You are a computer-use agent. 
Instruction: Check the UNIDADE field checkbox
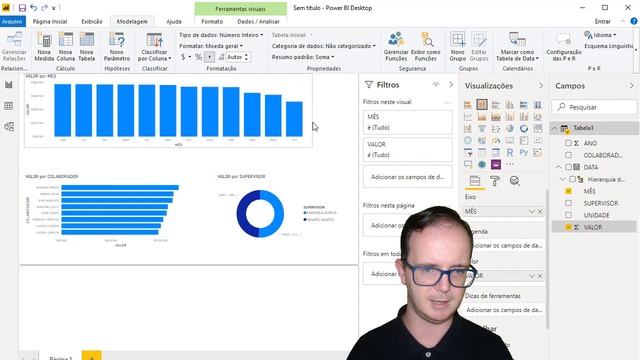[x=568, y=215]
